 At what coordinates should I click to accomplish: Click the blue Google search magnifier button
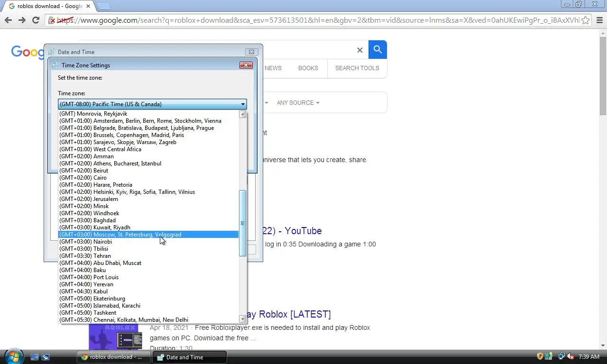click(x=377, y=49)
